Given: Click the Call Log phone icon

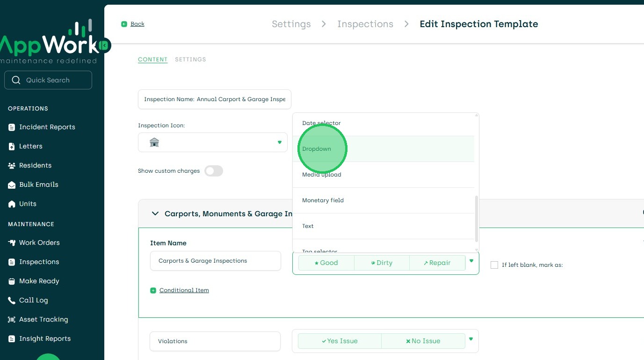Looking at the screenshot, I should tap(12, 301).
